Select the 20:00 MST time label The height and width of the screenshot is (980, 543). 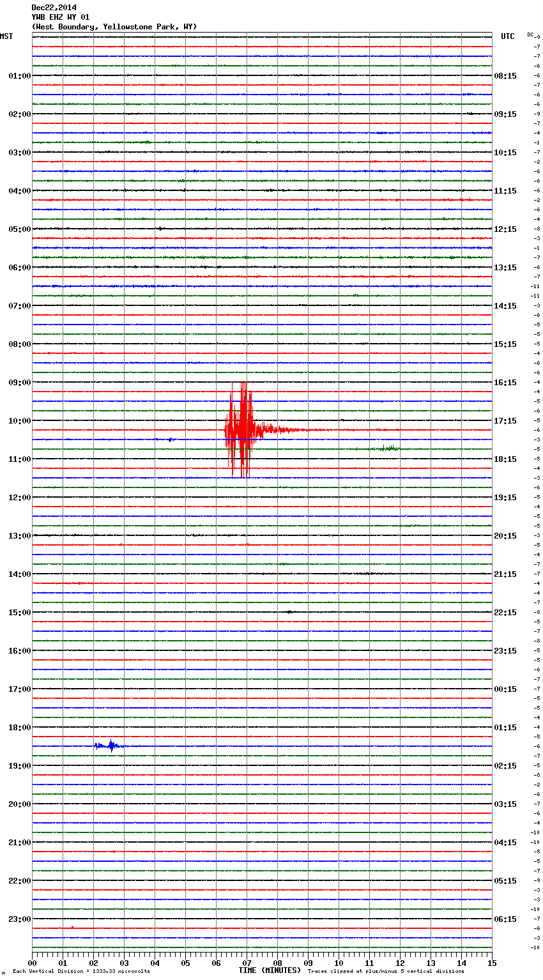click(x=19, y=804)
